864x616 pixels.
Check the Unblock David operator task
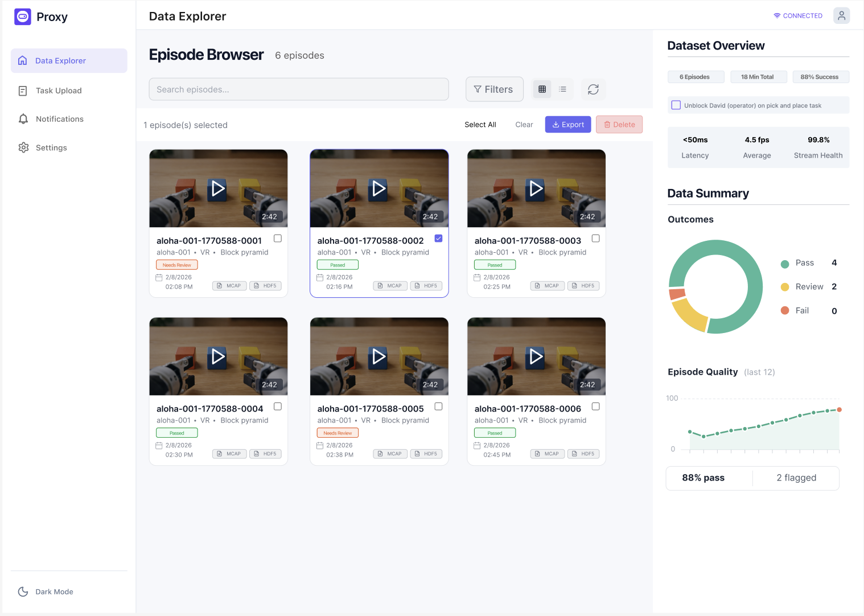[x=676, y=105]
